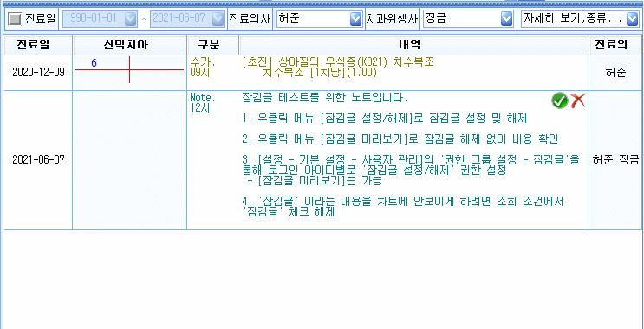Select the 2020-12-09 date cell
Screen dimensions: 644x329
click(x=38, y=73)
